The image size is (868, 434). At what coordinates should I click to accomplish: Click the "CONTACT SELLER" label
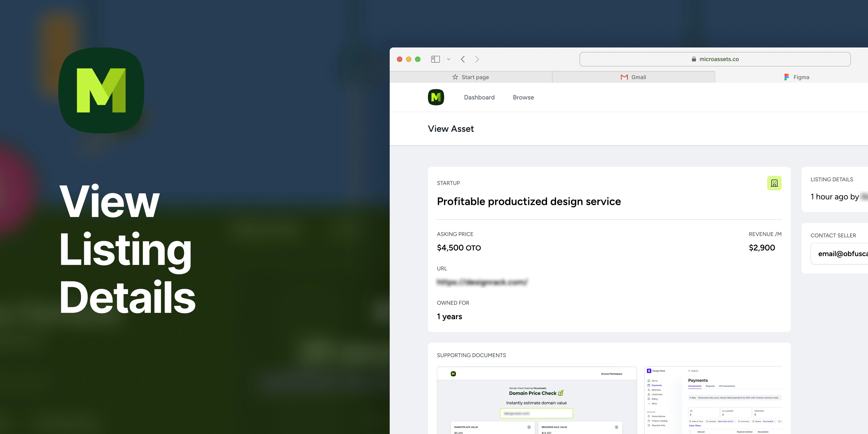833,236
